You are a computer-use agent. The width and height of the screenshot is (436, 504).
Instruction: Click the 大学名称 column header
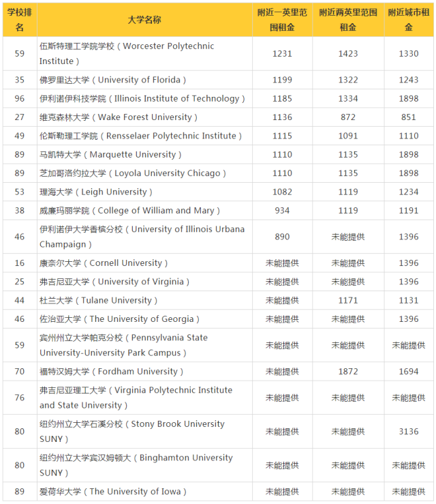(144, 20)
